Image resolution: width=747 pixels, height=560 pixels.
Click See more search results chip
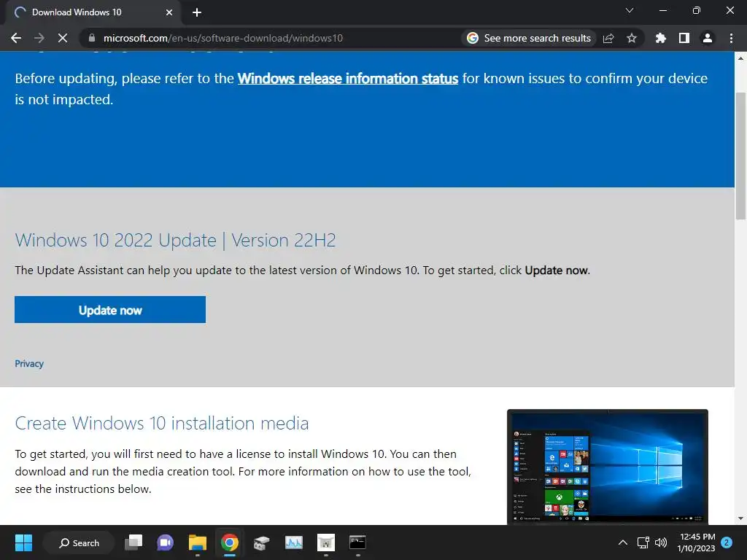529,38
